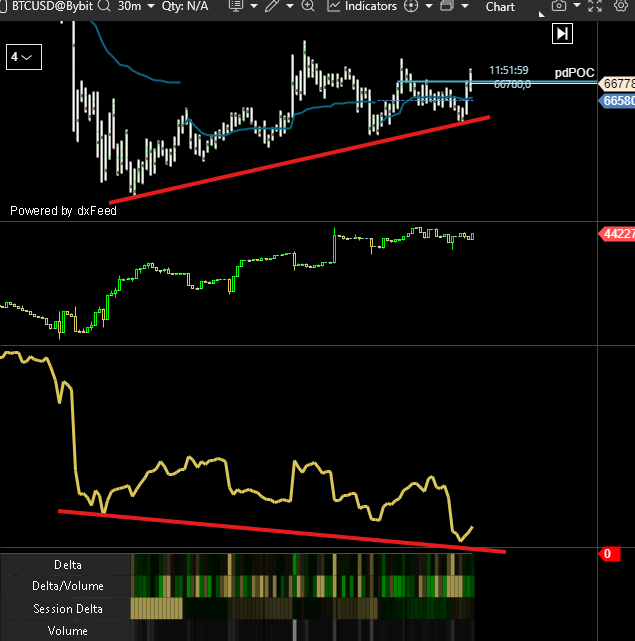Click the Powered by dxFeed link
Viewport: 635px width, 641px height.
63,211
